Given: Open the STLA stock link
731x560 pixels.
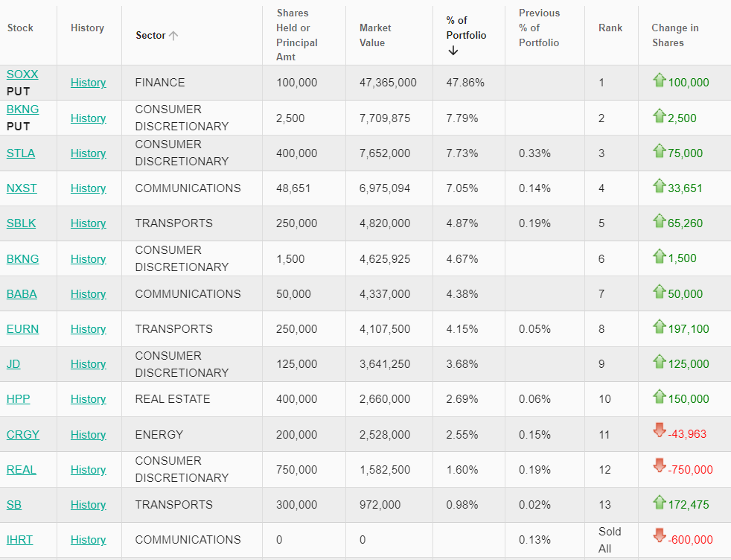Looking at the screenshot, I should [21, 153].
